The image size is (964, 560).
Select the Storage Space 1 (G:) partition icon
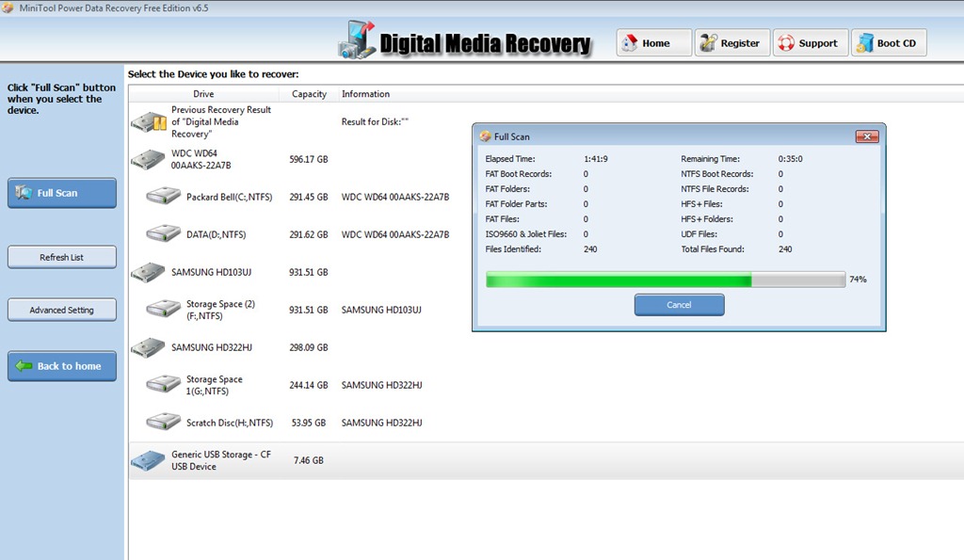click(163, 385)
